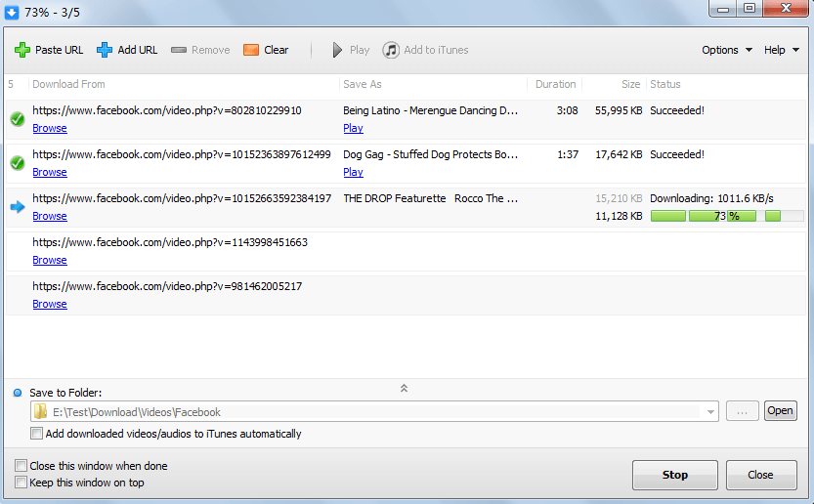814x504 pixels.
Task: Click Play link for Being Latino video
Action: coord(353,128)
